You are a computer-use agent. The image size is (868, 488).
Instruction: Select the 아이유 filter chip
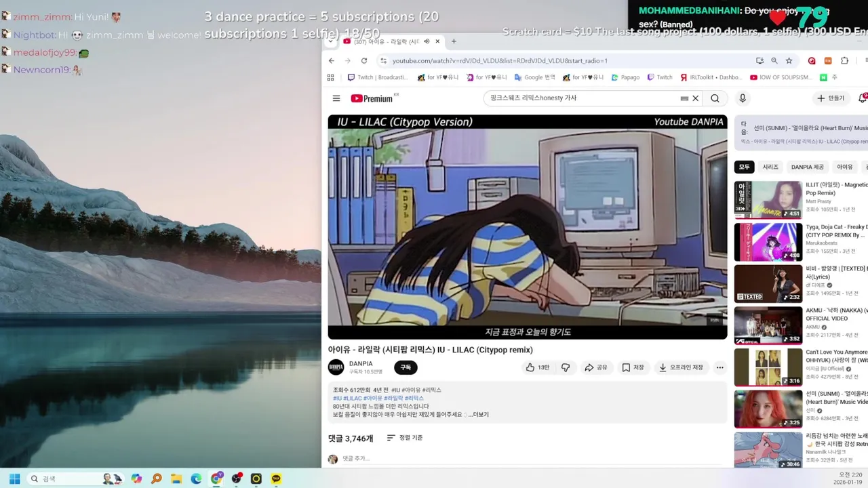[844, 167]
